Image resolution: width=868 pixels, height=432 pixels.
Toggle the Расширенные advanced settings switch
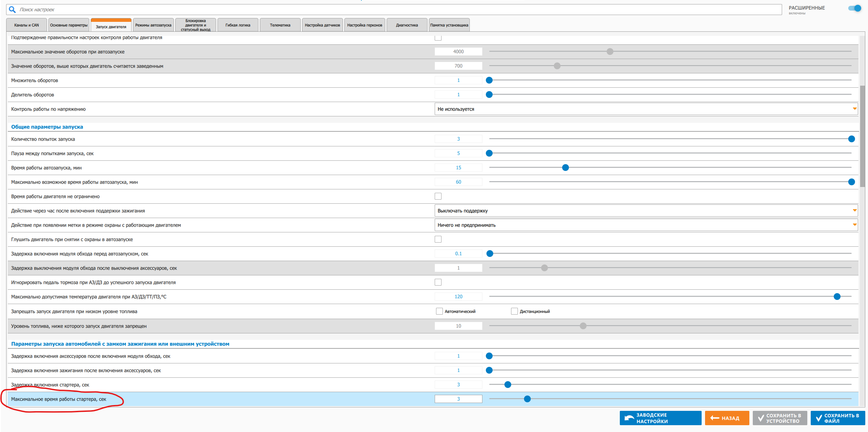pos(855,8)
